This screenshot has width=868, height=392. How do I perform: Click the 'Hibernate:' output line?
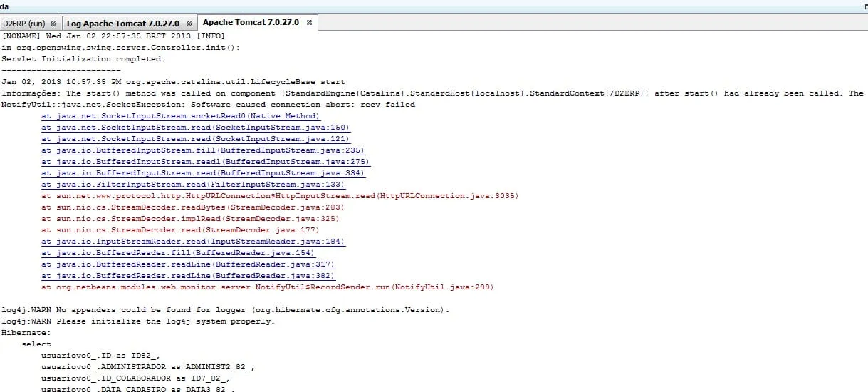(x=26, y=333)
